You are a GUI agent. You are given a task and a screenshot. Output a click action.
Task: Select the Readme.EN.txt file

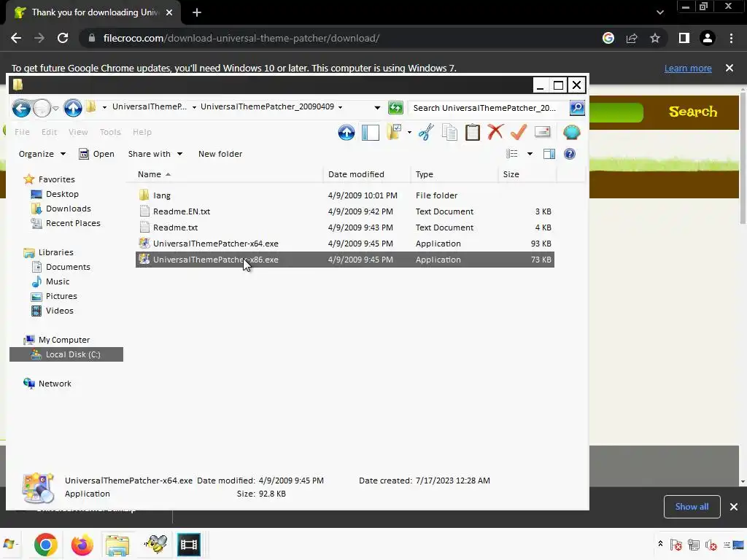coord(345,211)
